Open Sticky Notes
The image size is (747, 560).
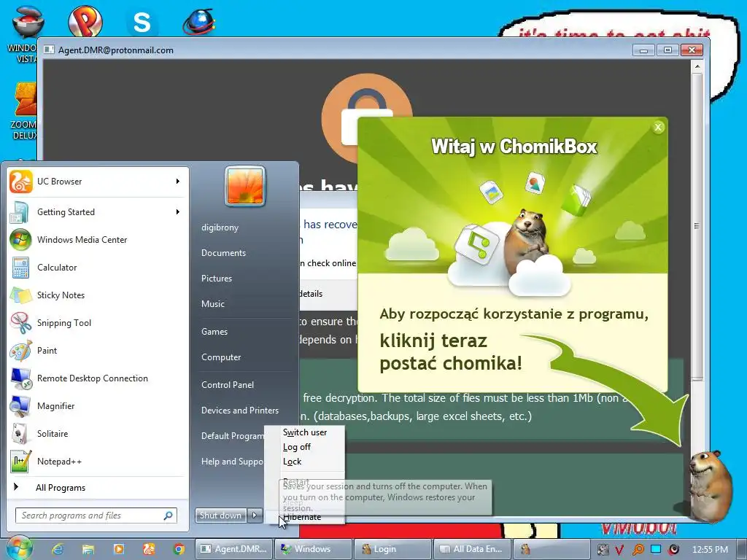click(x=97, y=295)
